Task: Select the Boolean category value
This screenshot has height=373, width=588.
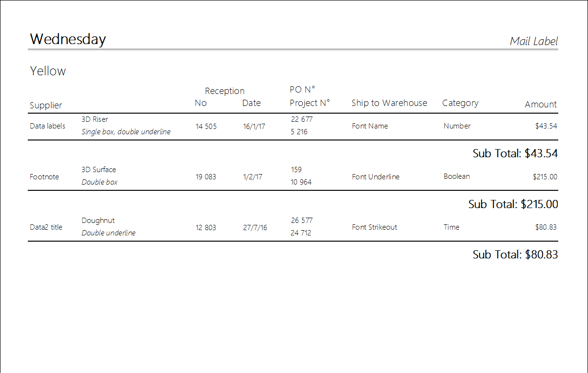Action: tap(457, 176)
